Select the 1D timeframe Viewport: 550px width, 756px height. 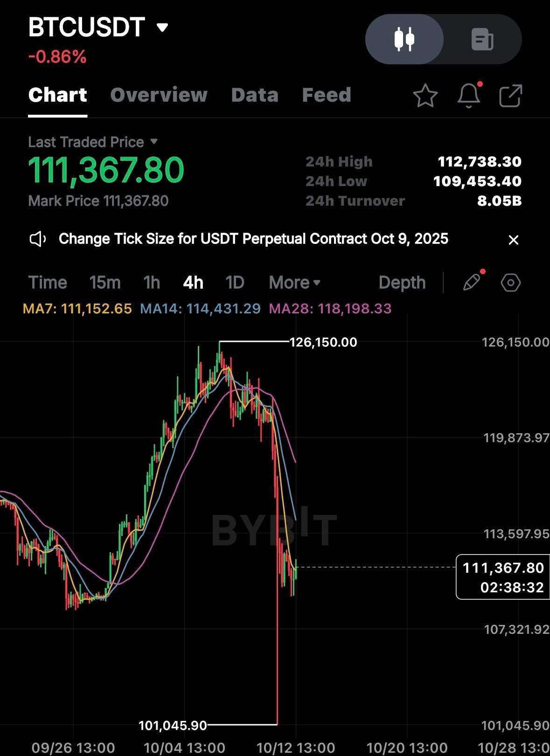click(x=235, y=283)
